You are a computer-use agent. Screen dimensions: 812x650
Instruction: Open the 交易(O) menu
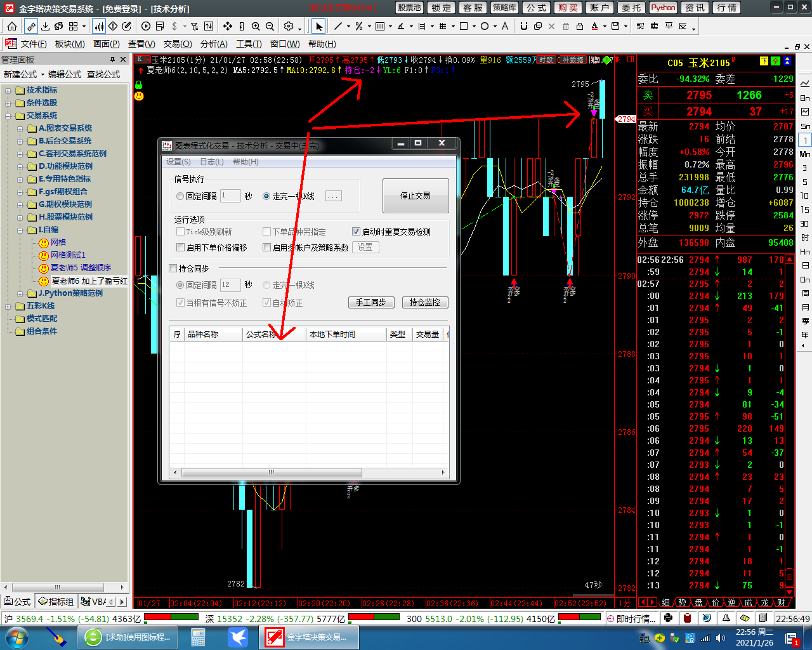coord(178,44)
